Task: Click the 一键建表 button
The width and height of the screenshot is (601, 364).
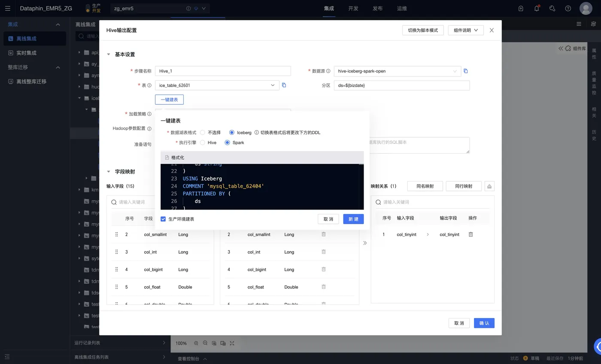Action: point(169,100)
